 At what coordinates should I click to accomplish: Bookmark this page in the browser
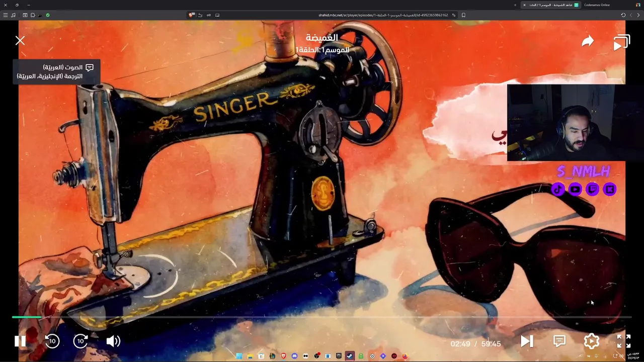click(463, 15)
